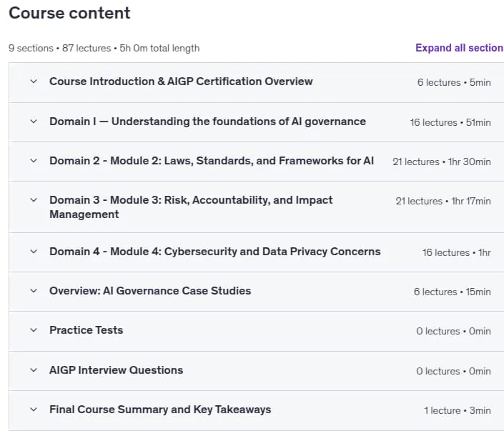
Task: Click Overview: AI Governance Case Studies title
Action: point(150,291)
